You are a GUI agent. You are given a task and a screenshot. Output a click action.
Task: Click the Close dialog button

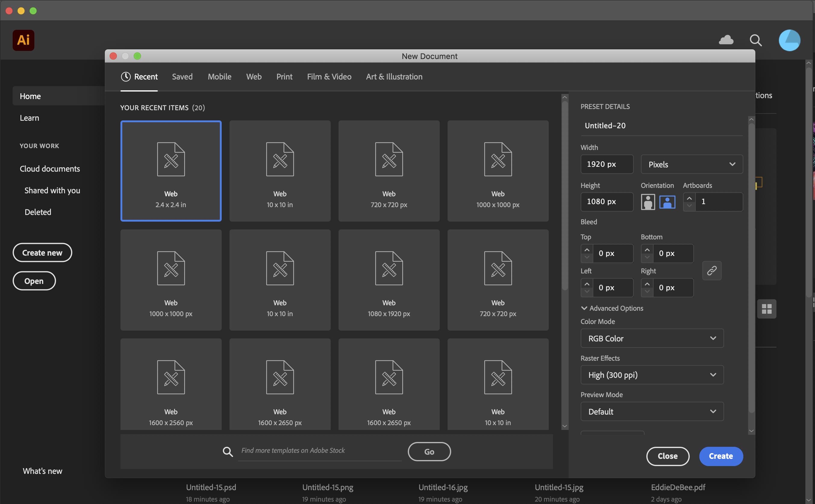point(668,456)
